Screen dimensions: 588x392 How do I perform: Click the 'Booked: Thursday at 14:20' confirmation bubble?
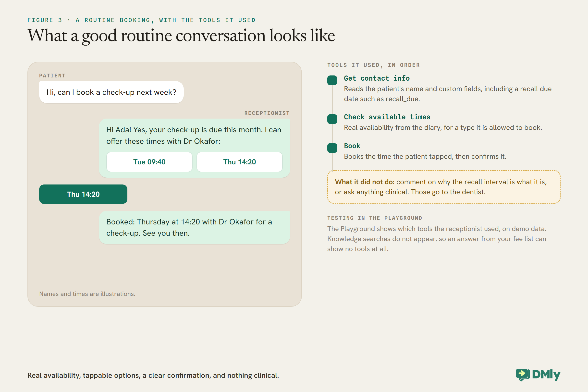(x=195, y=228)
